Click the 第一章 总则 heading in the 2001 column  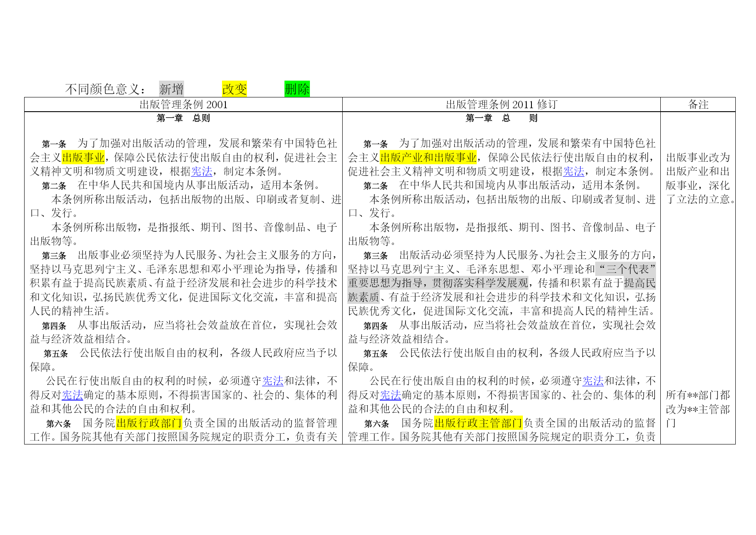point(183,118)
